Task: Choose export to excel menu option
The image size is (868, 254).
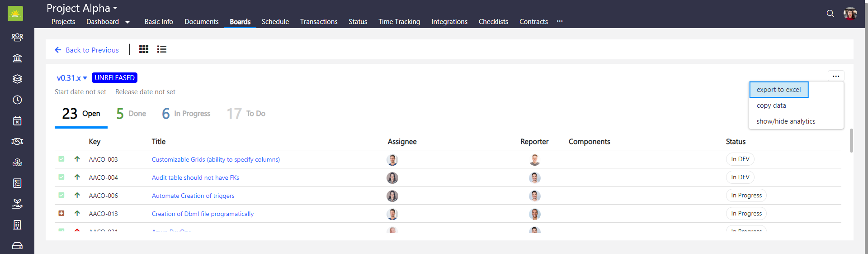Action: (778, 90)
